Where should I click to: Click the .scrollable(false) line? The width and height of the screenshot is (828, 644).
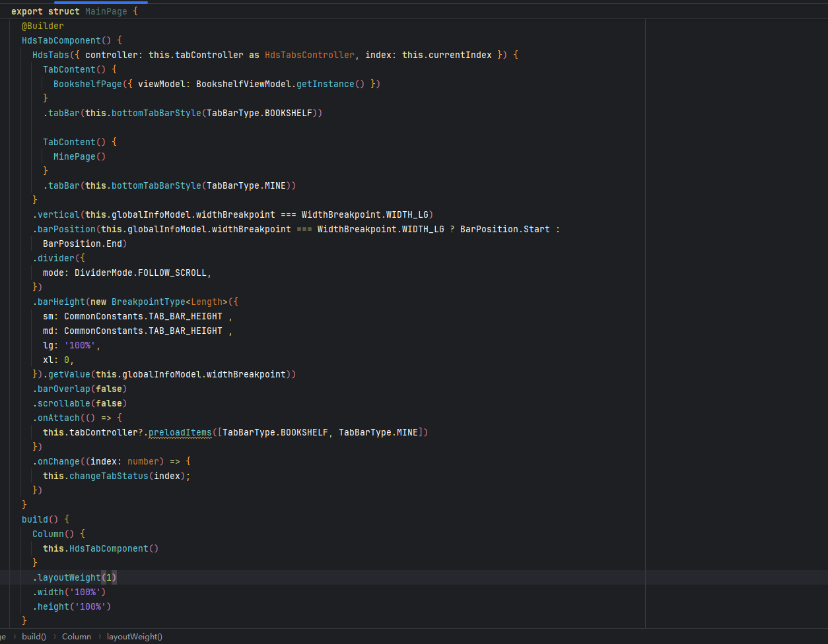[80, 403]
